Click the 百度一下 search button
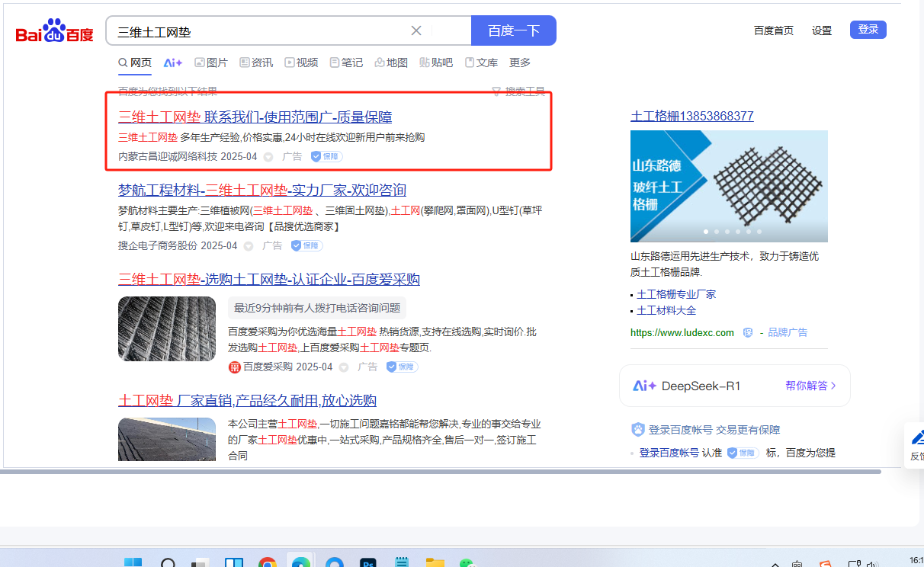The image size is (924, 567). pos(514,30)
